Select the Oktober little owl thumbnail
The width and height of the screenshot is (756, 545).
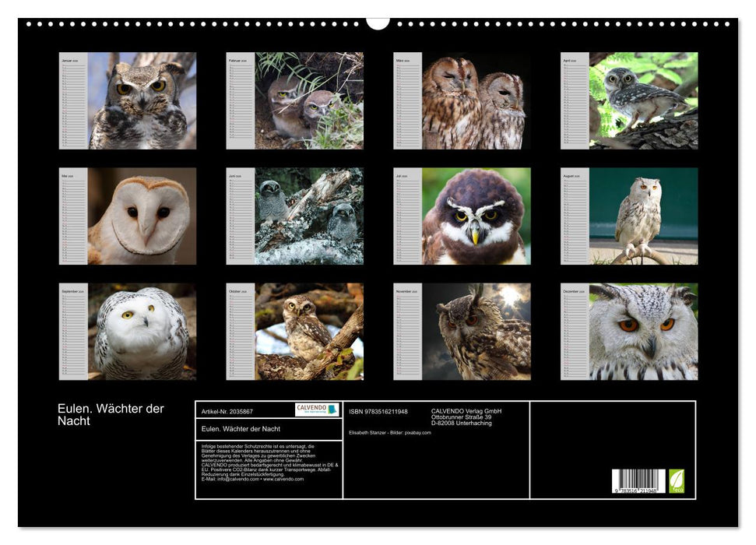click(x=308, y=331)
